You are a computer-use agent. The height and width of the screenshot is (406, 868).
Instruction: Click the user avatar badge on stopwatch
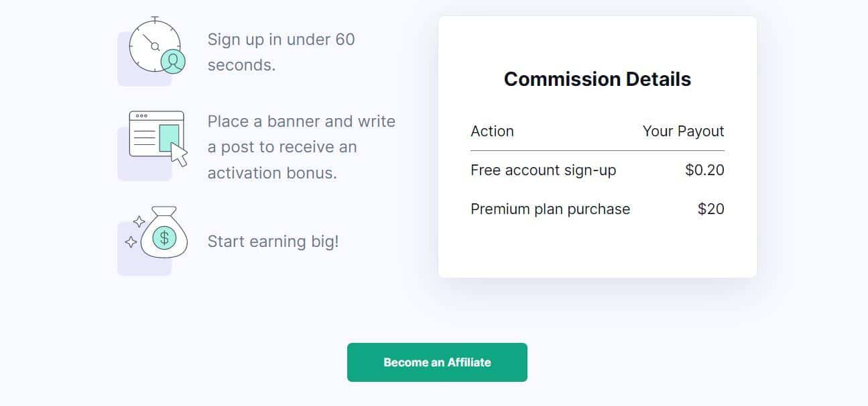pos(173,62)
